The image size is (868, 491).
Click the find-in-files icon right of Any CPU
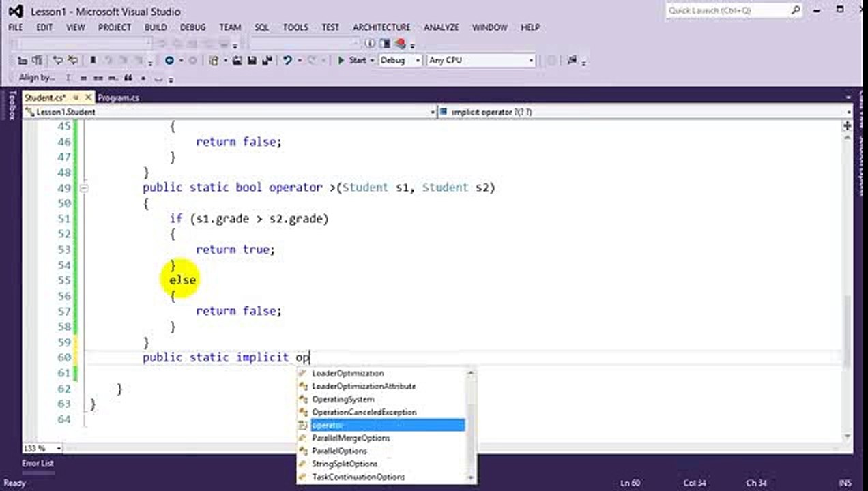coord(572,60)
